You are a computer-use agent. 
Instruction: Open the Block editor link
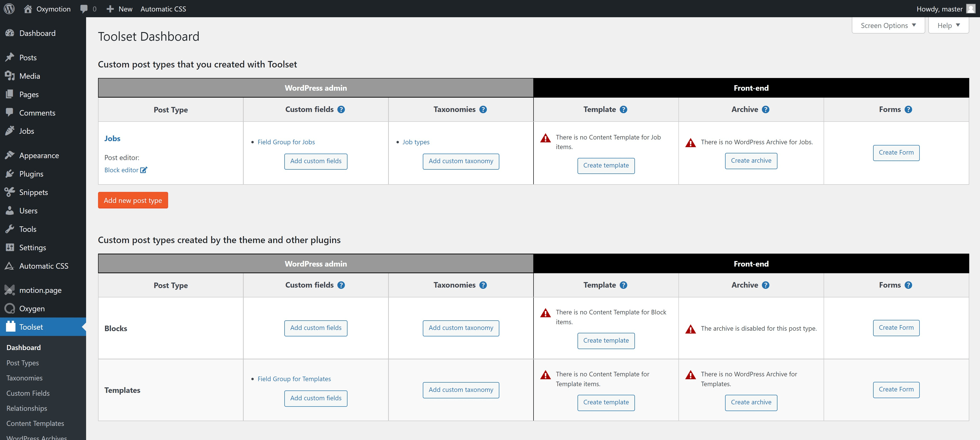(x=121, y=170)
